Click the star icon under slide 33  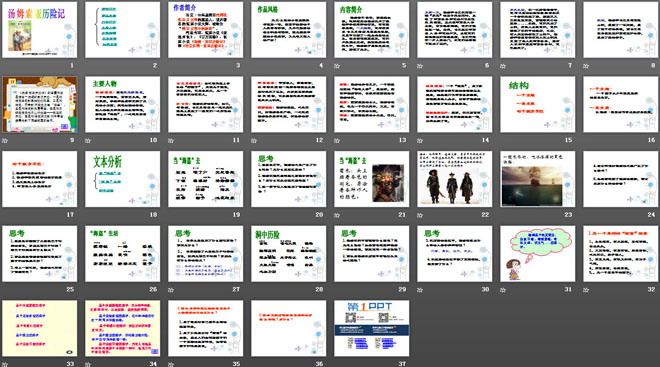tap(5, 364)
